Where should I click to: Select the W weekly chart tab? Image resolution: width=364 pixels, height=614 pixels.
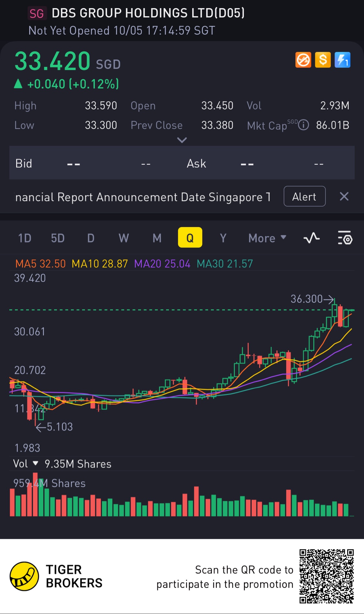[x=124, y=238]
